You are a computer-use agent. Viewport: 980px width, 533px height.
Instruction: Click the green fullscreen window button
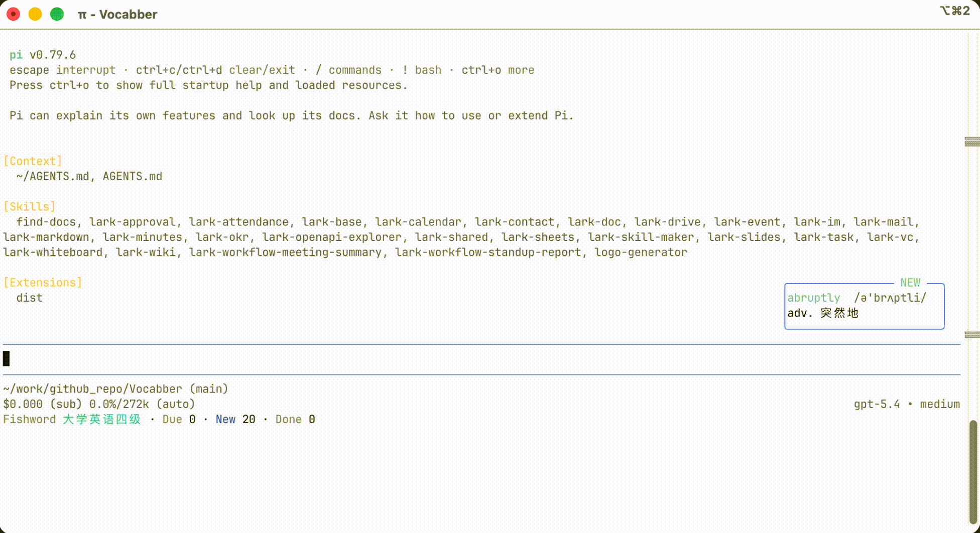coord(57,14)
